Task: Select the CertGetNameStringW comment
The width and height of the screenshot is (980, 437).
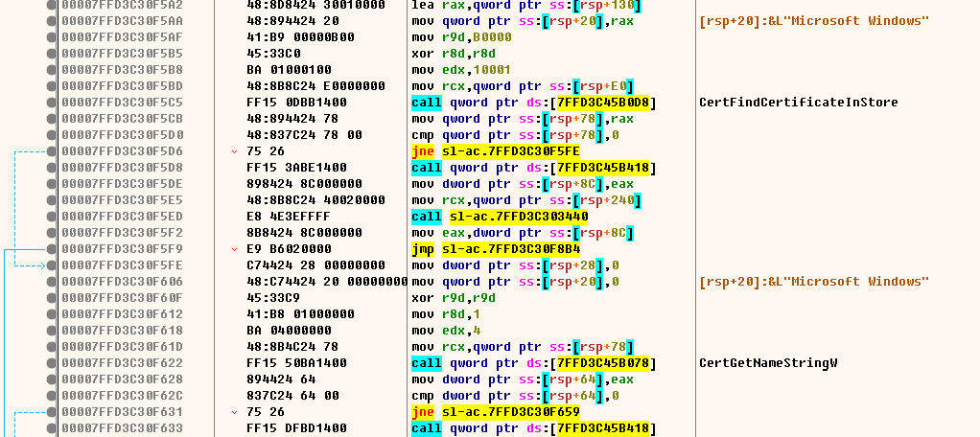Action: 768,362
